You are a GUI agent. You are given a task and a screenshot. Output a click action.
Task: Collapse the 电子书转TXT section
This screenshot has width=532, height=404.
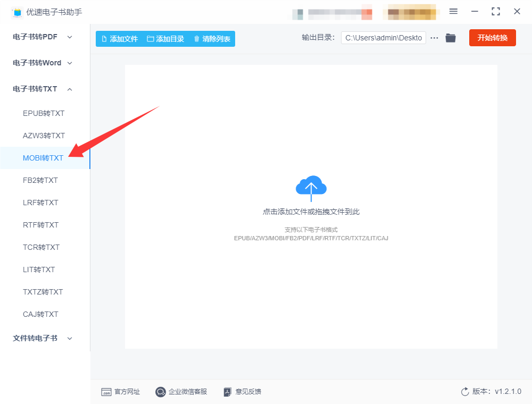click(x=43, y=89)
